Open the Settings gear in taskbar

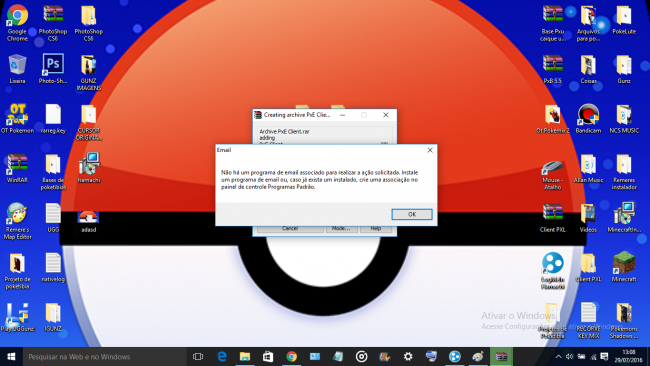(x=408, y=356)
